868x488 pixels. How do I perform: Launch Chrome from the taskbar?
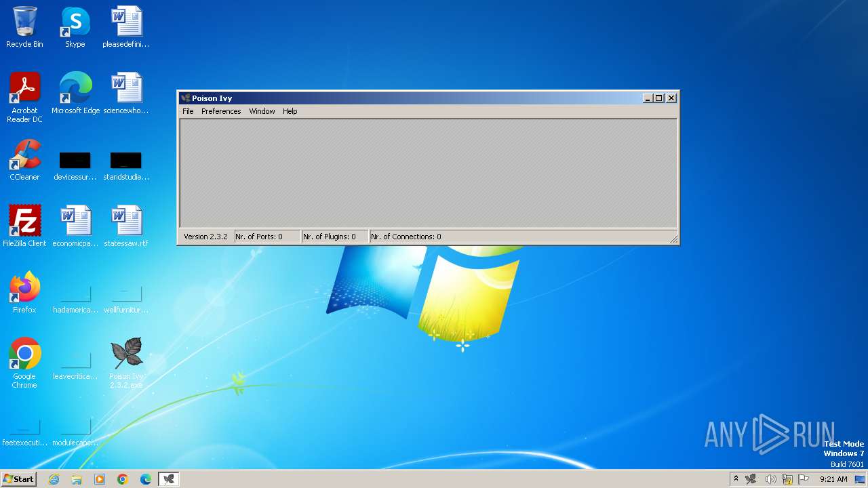coord(123,479)
